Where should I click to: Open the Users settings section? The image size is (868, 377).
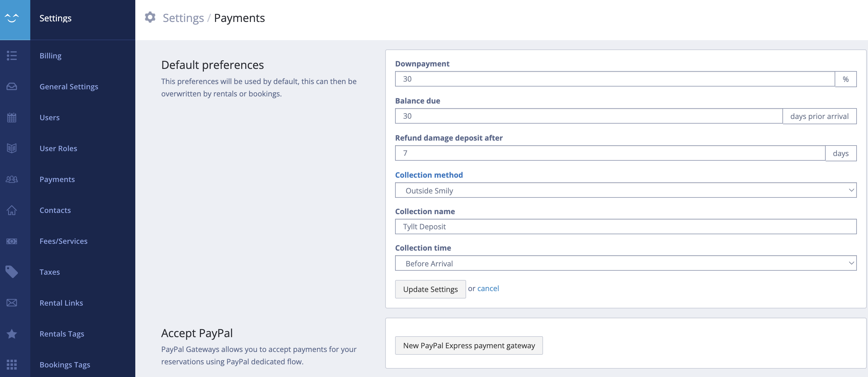point(49,117)
